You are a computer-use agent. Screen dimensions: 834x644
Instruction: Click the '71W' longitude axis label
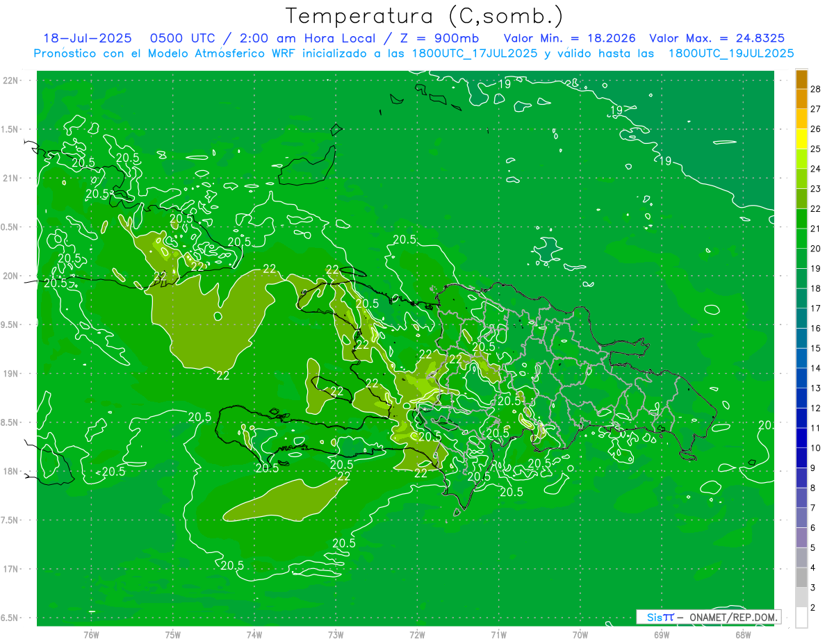coord(498,634)
